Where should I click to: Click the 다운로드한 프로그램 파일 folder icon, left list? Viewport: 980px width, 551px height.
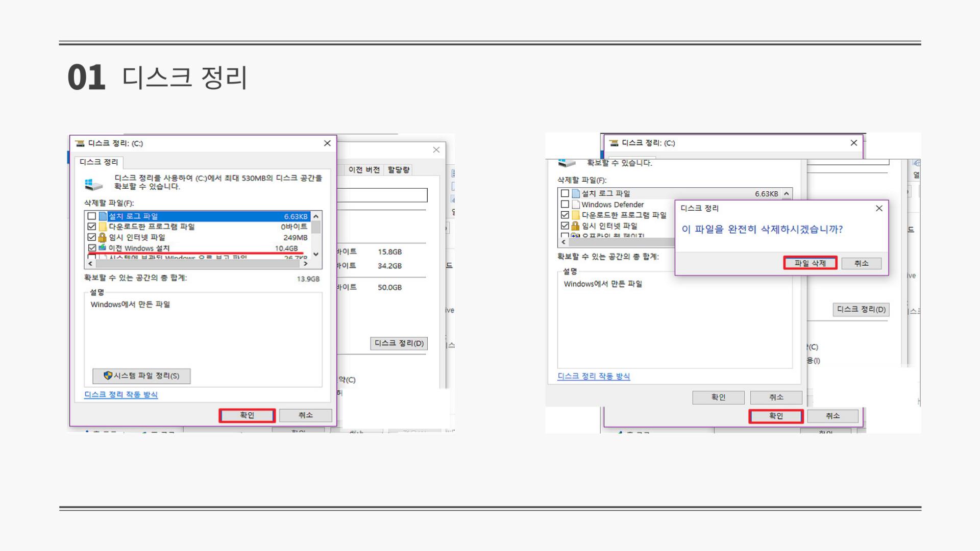(x=103, y=227)
